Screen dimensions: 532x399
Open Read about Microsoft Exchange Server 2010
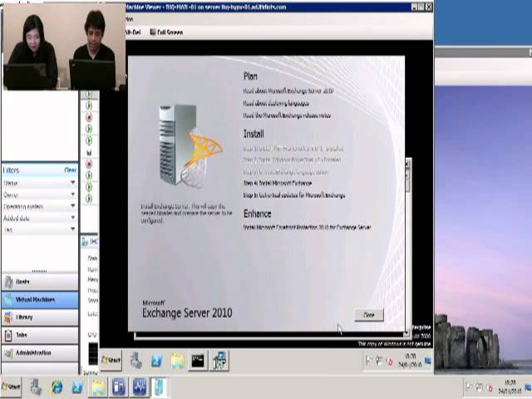tap(288, 91)
